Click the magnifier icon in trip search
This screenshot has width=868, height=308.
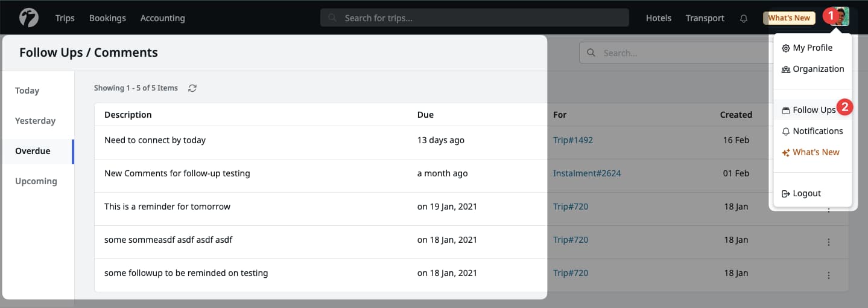coord(332,18)
